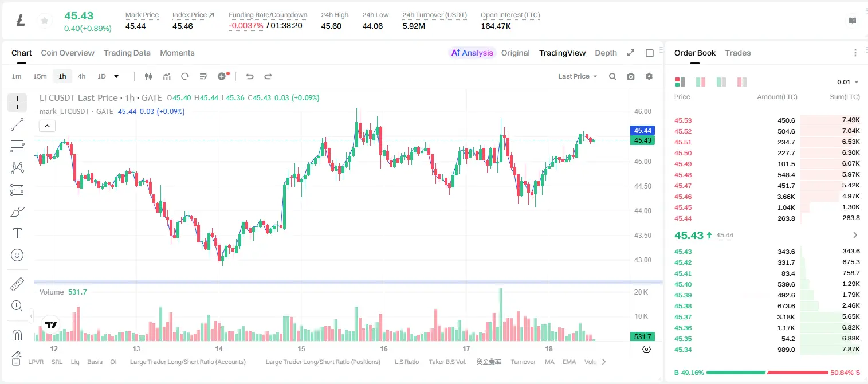The image size is (868, 384).
Task: Open the Coin Overview tab
Action: (x=68, y=53)
